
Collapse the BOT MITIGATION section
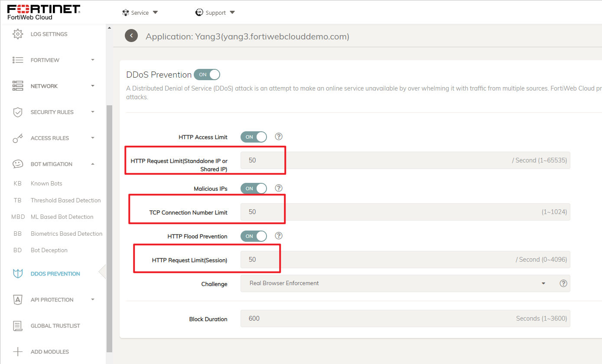pyautogui.click(x=92, y=164)
